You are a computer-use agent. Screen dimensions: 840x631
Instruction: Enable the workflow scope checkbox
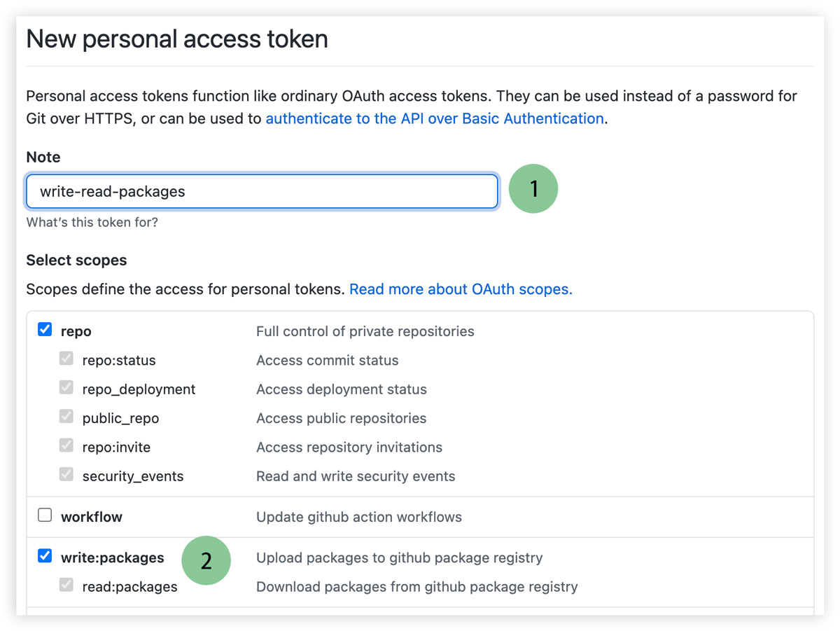coord(45,516)
